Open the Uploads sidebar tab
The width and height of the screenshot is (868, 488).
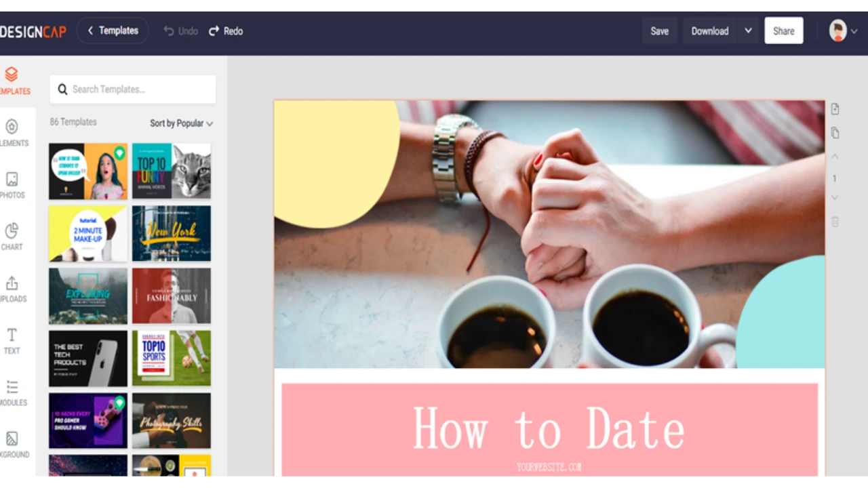[12, 289]
